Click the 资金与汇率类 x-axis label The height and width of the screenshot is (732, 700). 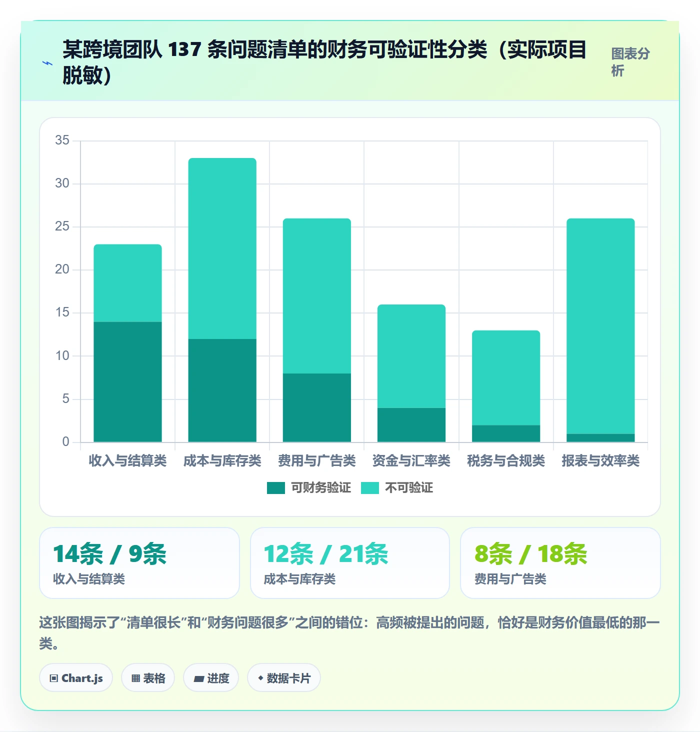click(x=411, y=460)
